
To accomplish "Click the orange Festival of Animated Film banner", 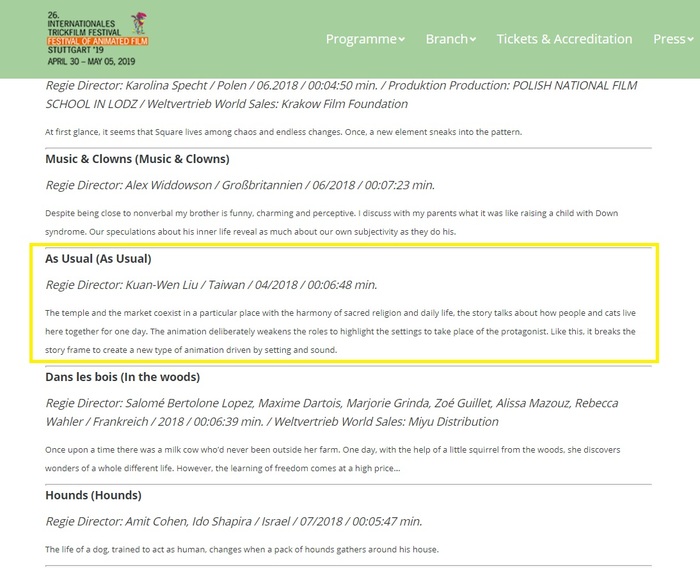I will click(x=97, y=41).
